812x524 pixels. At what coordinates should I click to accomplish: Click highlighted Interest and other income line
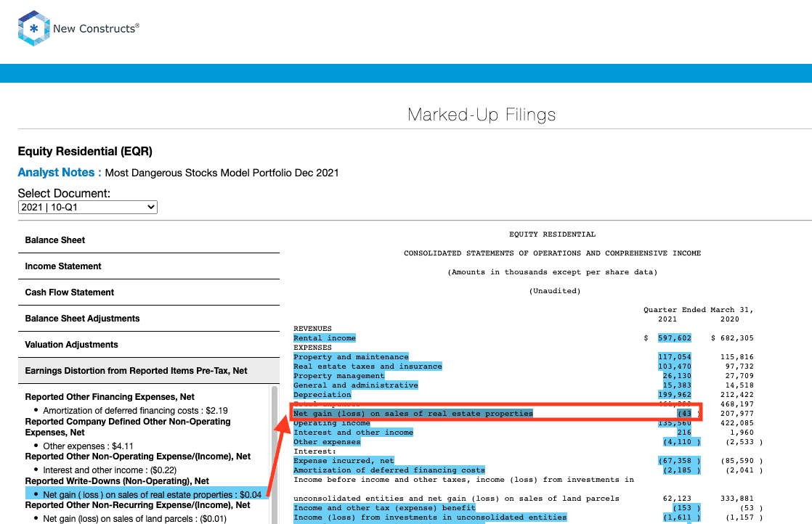353,433
